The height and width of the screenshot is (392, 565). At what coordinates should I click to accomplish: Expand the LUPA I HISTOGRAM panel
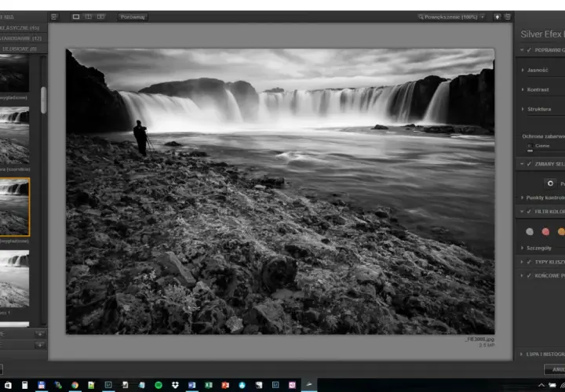pyautogui.click(x=522, y=354)
